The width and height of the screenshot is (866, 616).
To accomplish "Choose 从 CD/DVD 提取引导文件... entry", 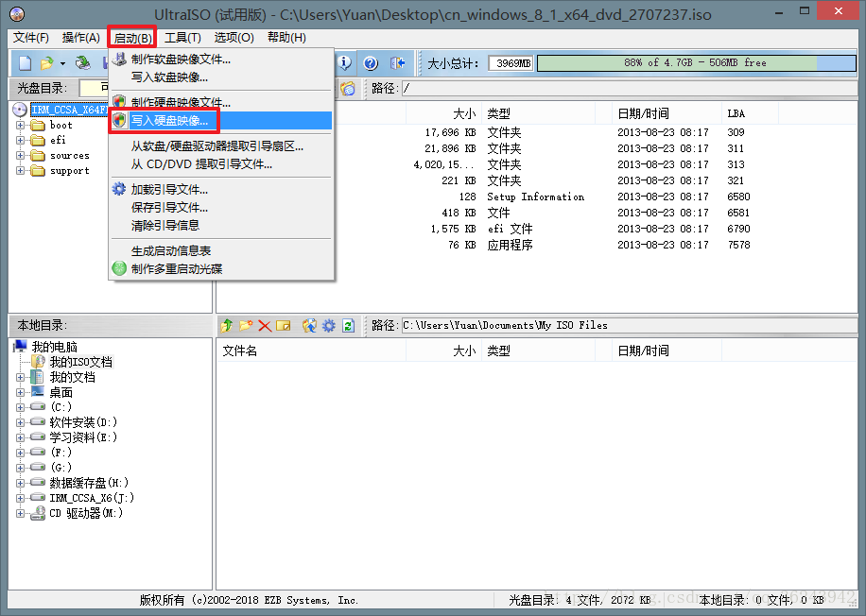I will tap(221, 164).
